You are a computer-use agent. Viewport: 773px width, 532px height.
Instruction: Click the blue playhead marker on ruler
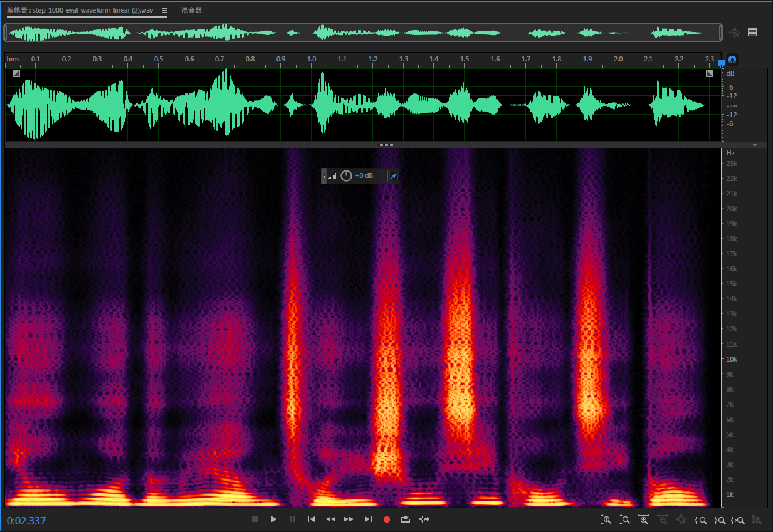[x=721, y=63]
